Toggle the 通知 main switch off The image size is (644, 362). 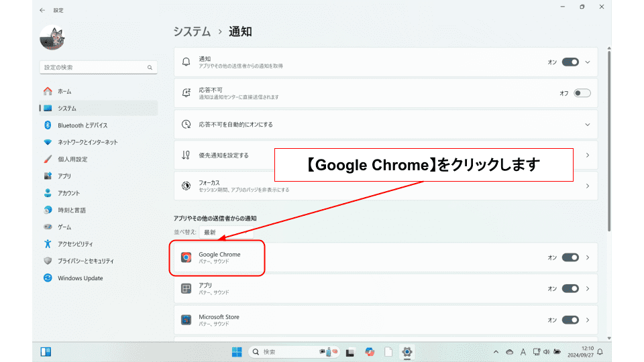pos(570,62)
